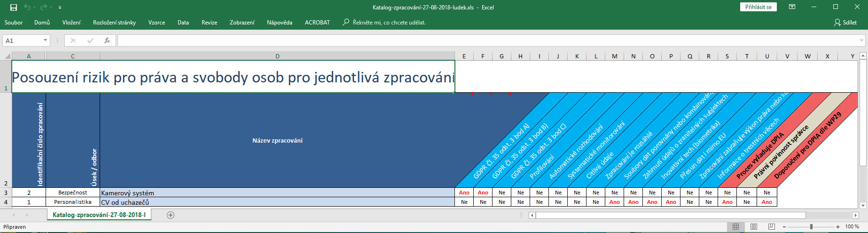Screen dimensions: 868x233
Task: Click the Přihlásit se button
Action: point(758,7)
